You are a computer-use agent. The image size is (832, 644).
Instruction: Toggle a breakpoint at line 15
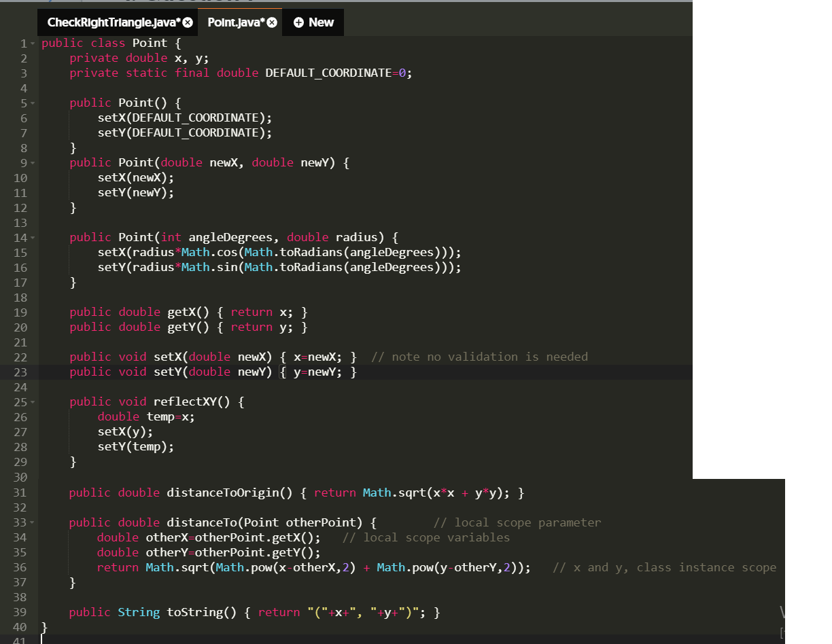23,252
